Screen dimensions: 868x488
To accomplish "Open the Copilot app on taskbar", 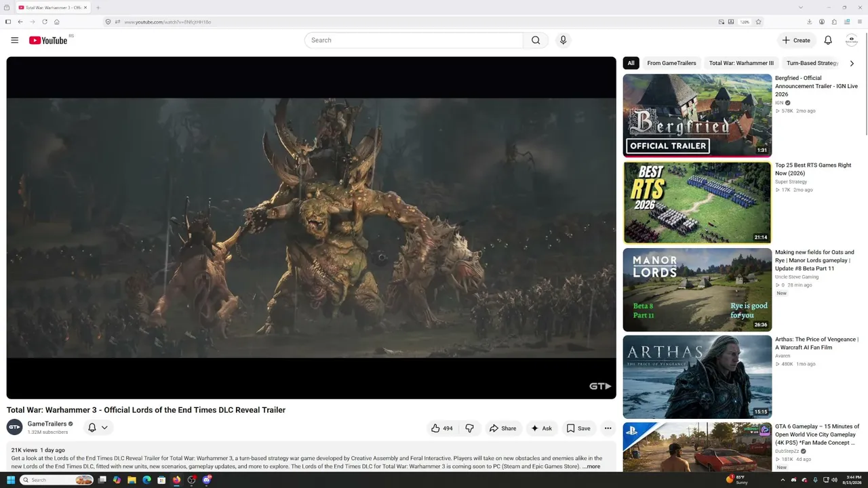I will click(x=117, y=480).
